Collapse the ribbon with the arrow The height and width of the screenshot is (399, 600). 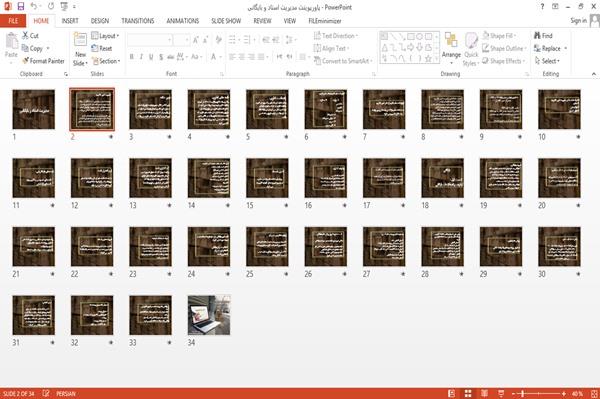(594, 74)
